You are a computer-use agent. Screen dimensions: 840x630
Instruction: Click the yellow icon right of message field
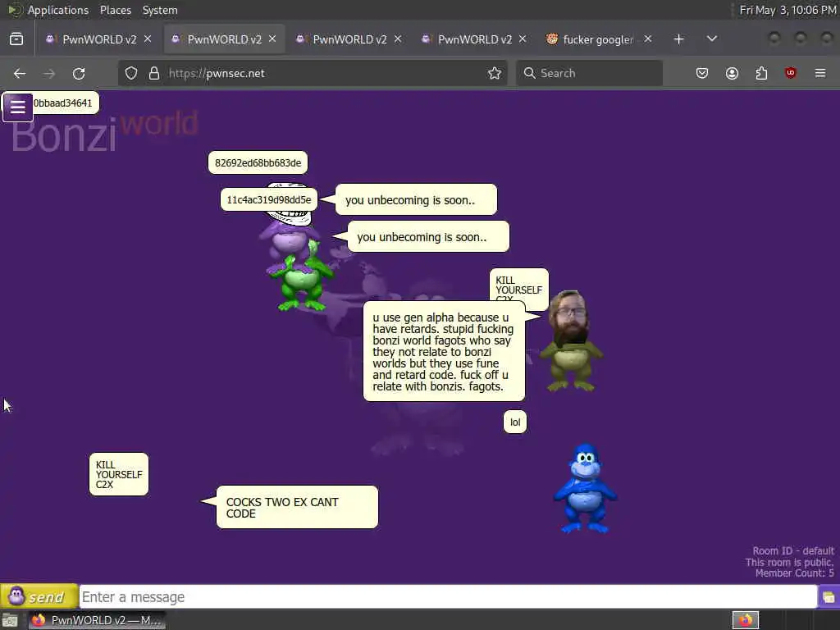pos(829,597)
